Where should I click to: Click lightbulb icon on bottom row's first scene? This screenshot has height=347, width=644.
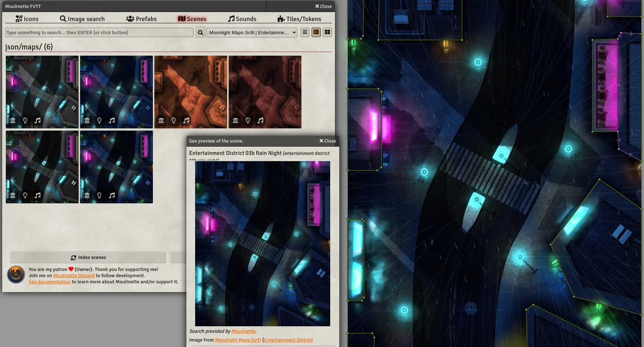pyautogui.click(x=25, y=195)
